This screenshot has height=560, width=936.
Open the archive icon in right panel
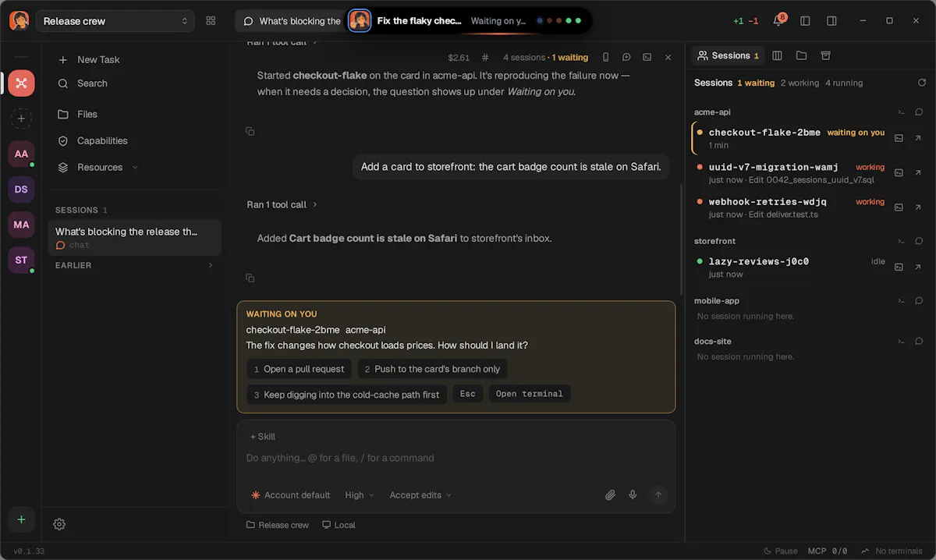[826, 55]
